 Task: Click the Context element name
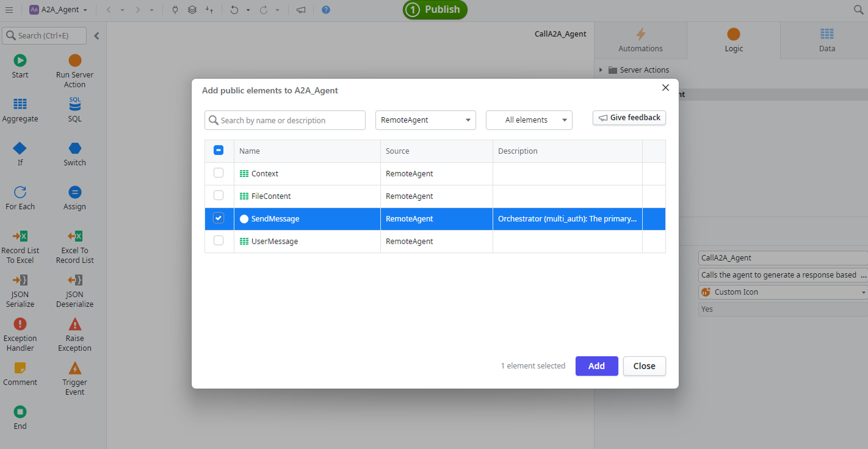(264, 174)
